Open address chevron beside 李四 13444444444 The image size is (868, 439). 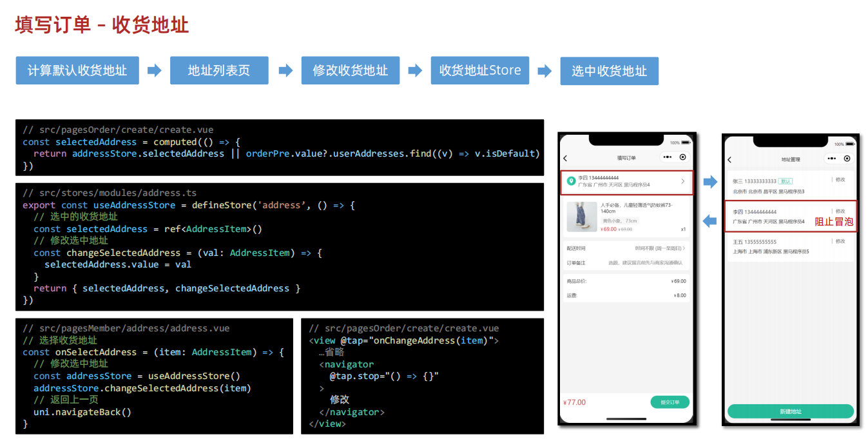[x=682, y=181]
